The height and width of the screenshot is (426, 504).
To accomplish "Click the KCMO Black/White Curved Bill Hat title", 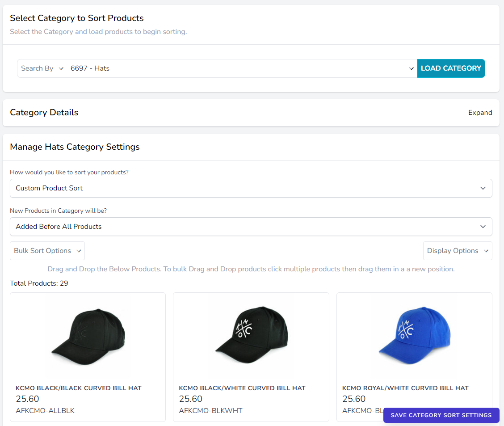I will pos(242,388).
